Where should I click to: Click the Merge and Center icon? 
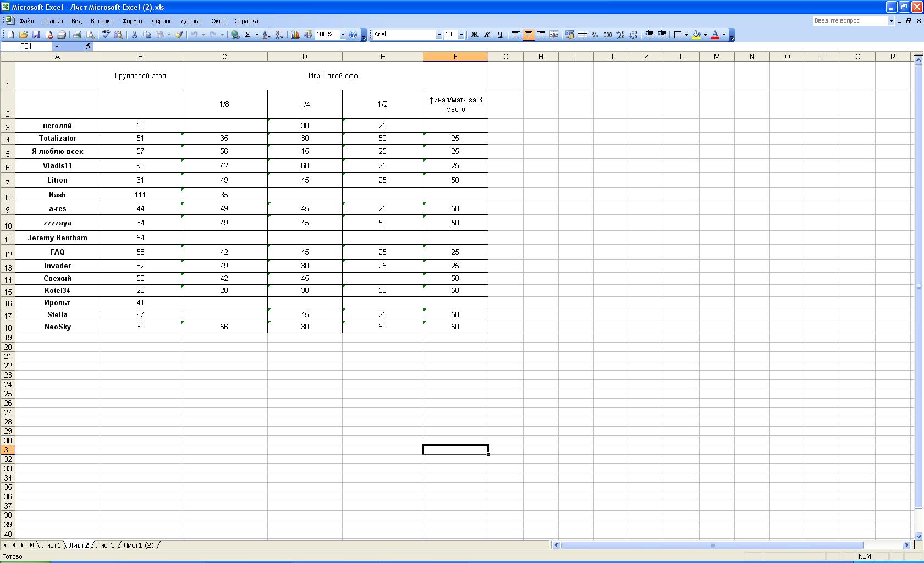tap(554, 35)
